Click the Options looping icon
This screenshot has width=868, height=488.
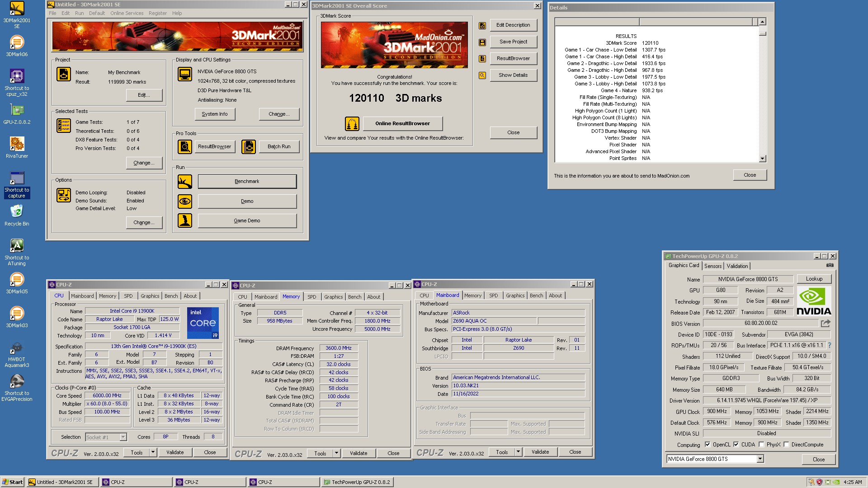[63, 195]
